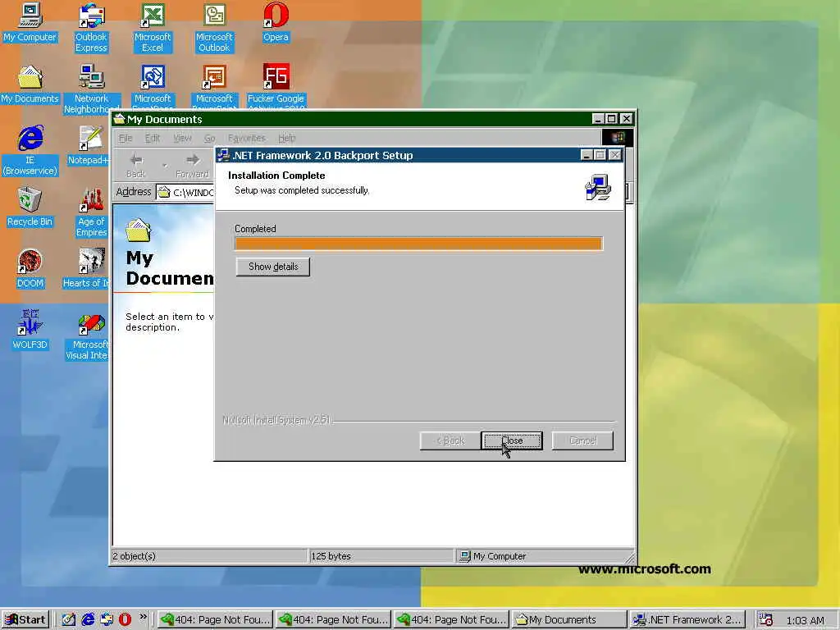Expand quick launch overflow chevron
Screen dimensions: 840x630
coord(143,617)
